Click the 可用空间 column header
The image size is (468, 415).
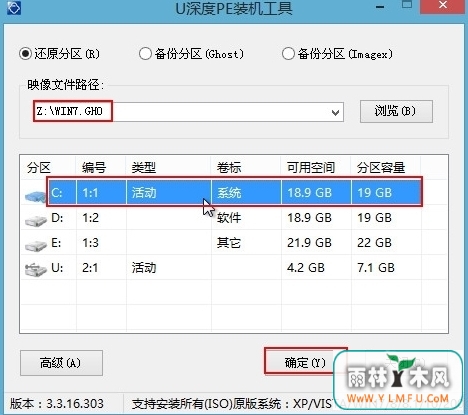click(311, 168)
